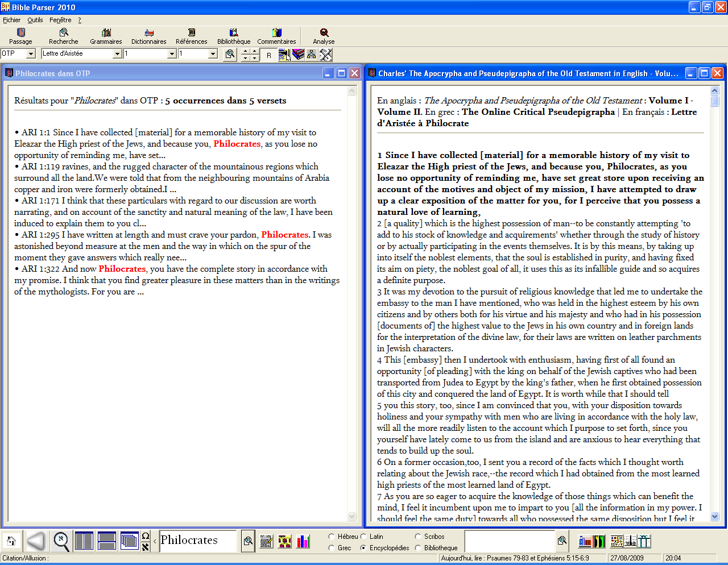Click the ARI 1:322 search result
This screenshot has height=565, width=728.
[177, 280]
